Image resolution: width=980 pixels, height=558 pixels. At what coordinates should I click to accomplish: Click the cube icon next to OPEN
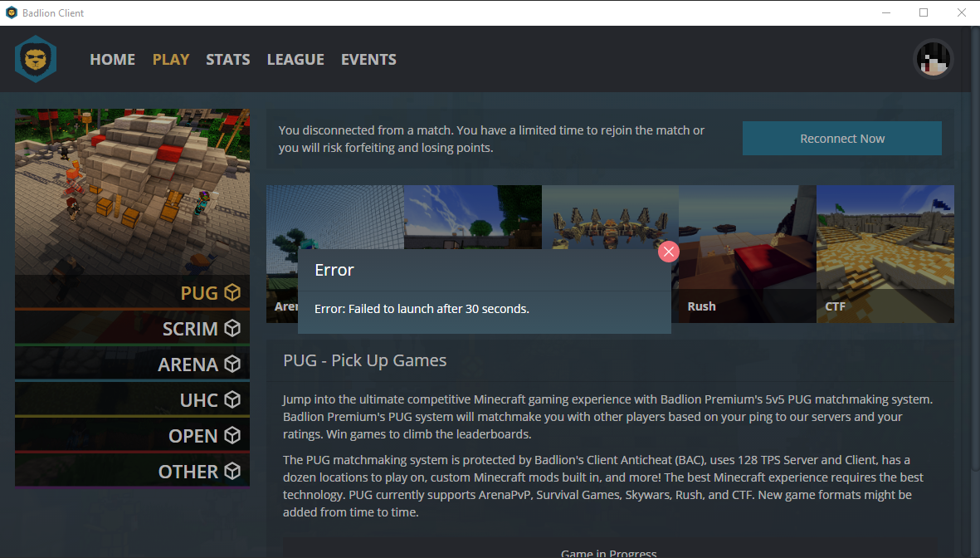[232, 435]
